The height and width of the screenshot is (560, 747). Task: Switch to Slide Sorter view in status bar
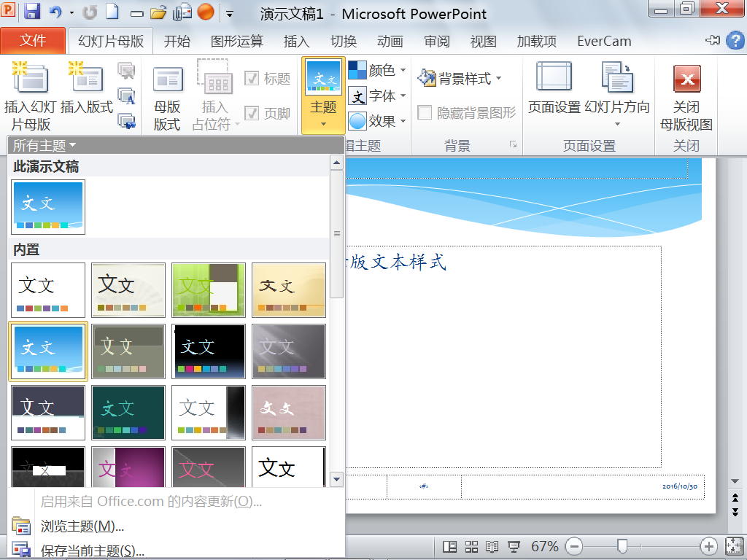point(471,547)
